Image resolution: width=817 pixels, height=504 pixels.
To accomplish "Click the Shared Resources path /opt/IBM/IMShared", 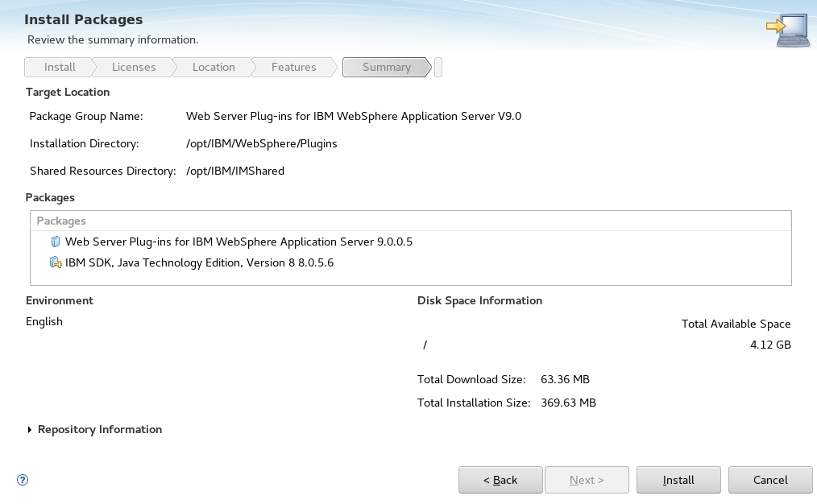I will pyautogui.click(x=235, y=171).
